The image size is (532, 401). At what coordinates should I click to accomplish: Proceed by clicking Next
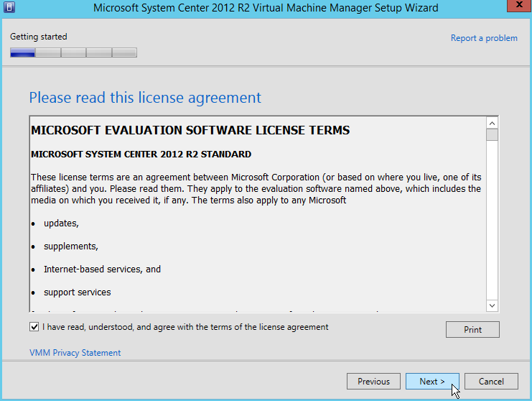click(x=432, y=382)
